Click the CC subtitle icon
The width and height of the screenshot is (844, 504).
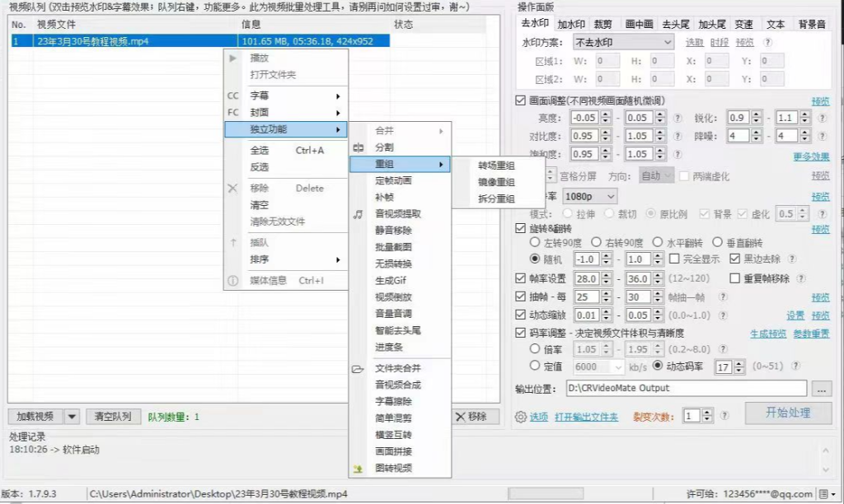232,96
